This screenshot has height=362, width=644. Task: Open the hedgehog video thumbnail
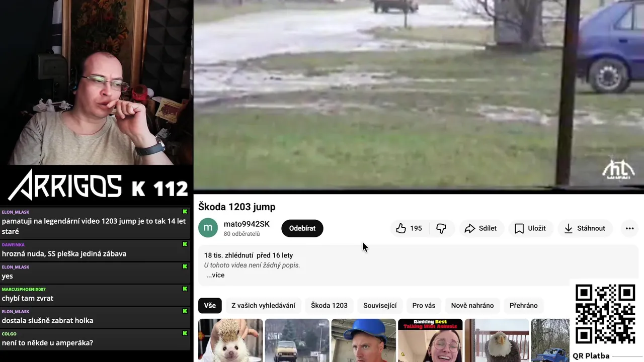[x=230, y=340]
